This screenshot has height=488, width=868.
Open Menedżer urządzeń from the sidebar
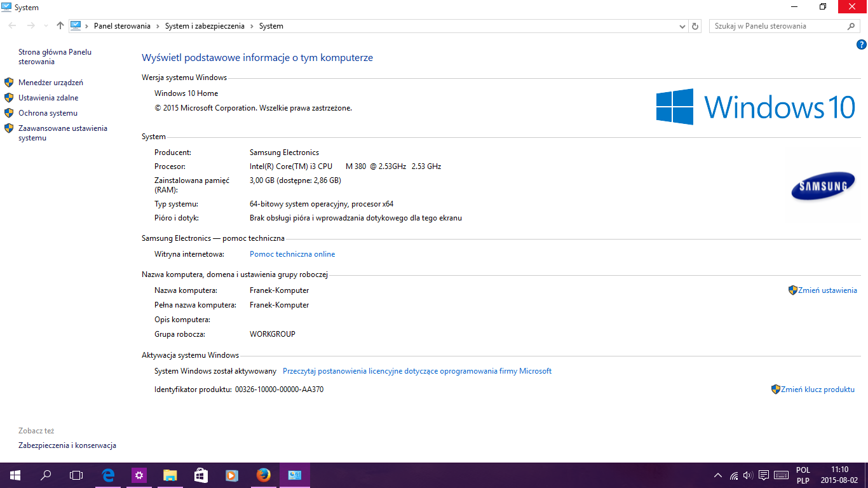point(51,83)
